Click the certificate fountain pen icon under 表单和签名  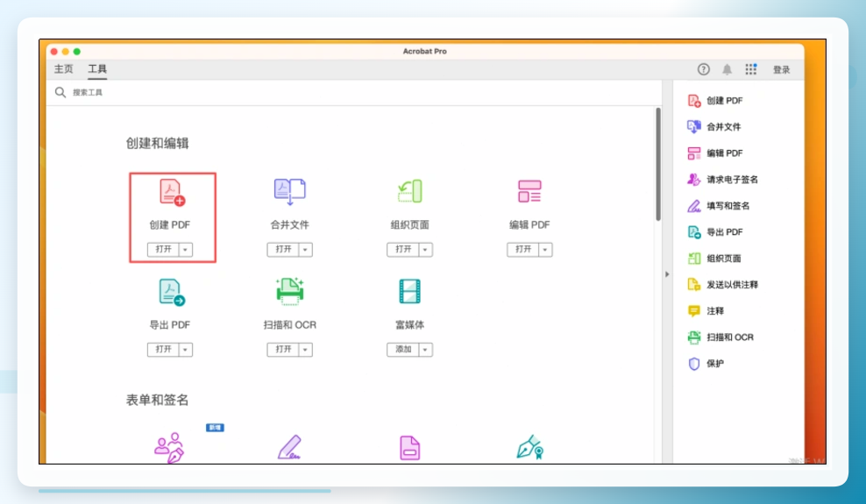[530, 447]
